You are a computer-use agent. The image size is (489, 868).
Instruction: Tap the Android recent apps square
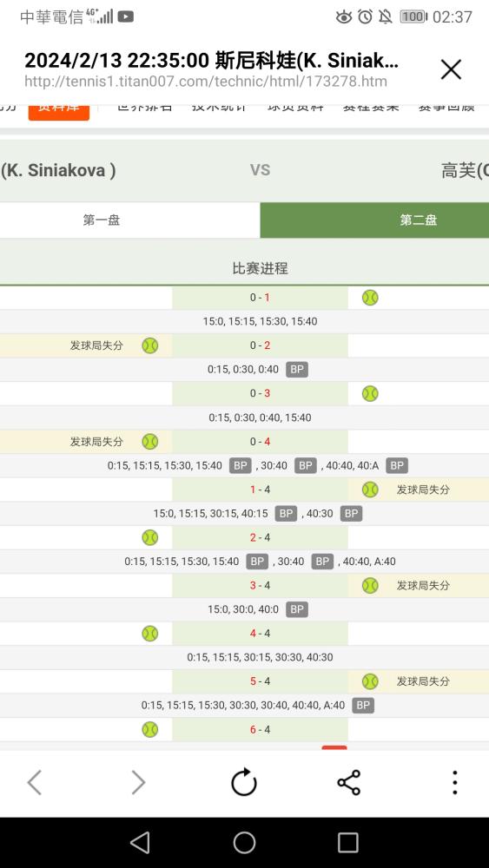347,843
